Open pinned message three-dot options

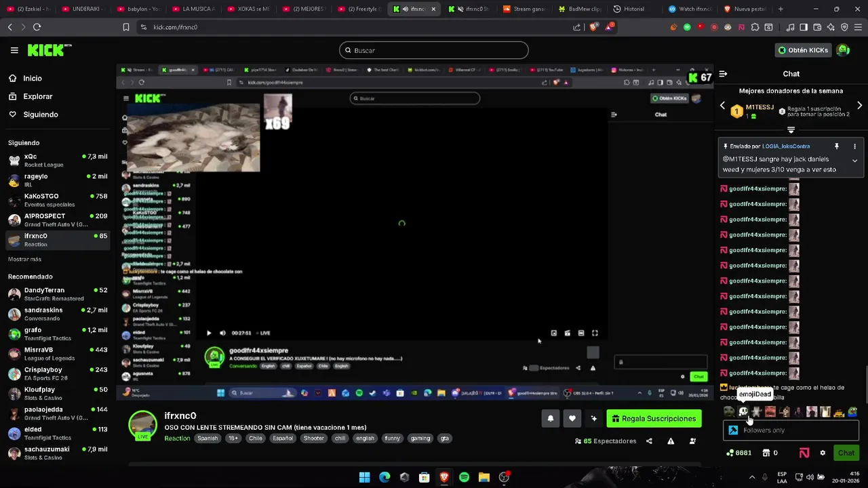click(854, 146)
